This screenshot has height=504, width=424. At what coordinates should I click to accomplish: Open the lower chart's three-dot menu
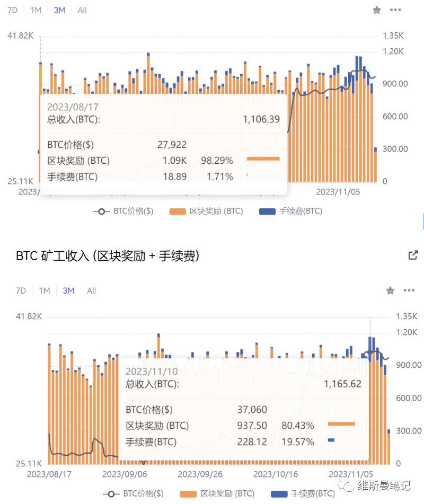click(409, 290)
